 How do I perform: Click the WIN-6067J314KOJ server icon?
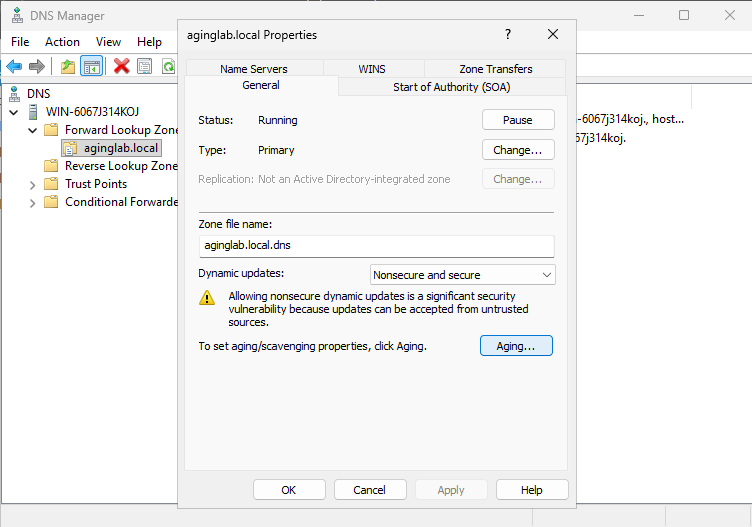[x=33, y=112]
